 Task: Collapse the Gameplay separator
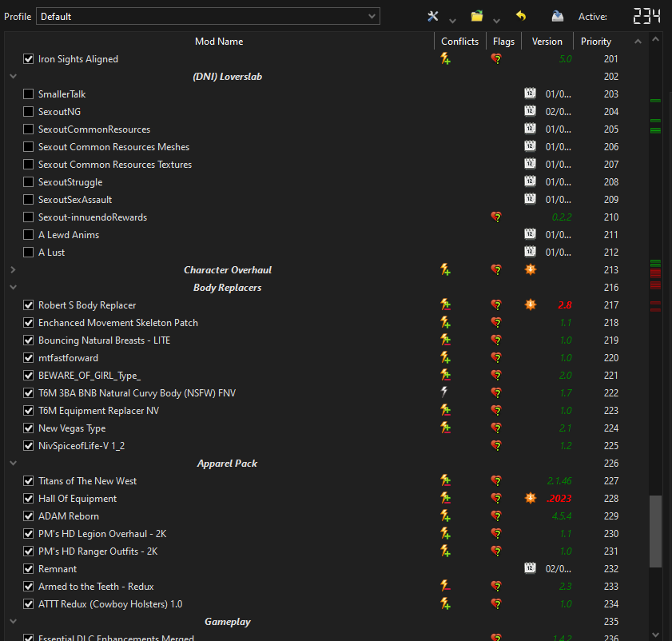tap(14, 621)
